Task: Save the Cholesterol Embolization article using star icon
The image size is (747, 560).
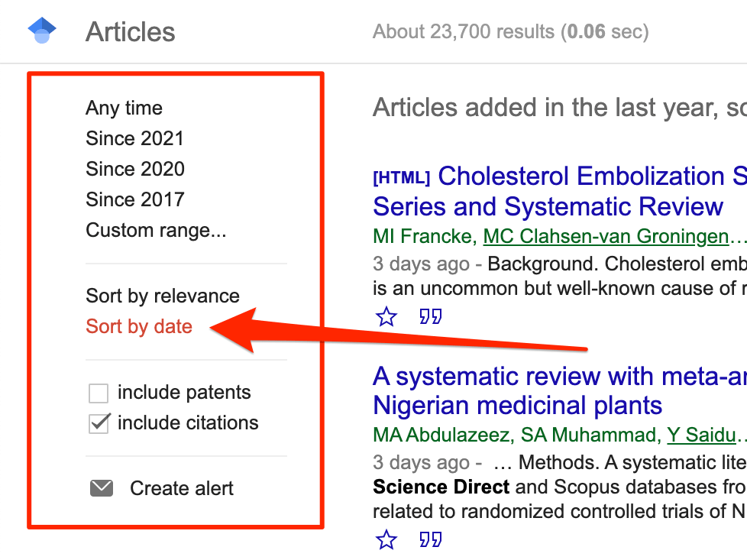Action: 386,316
